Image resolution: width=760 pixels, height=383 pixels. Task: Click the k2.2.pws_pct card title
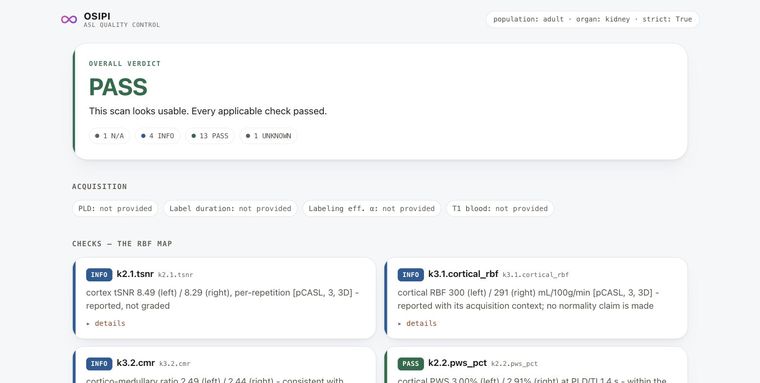point(458,363)
